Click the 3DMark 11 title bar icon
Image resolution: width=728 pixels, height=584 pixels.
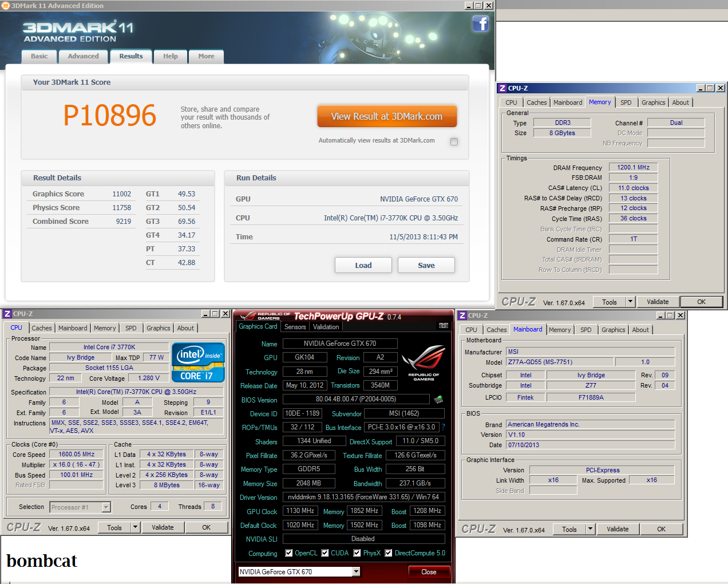click(6, 6)
